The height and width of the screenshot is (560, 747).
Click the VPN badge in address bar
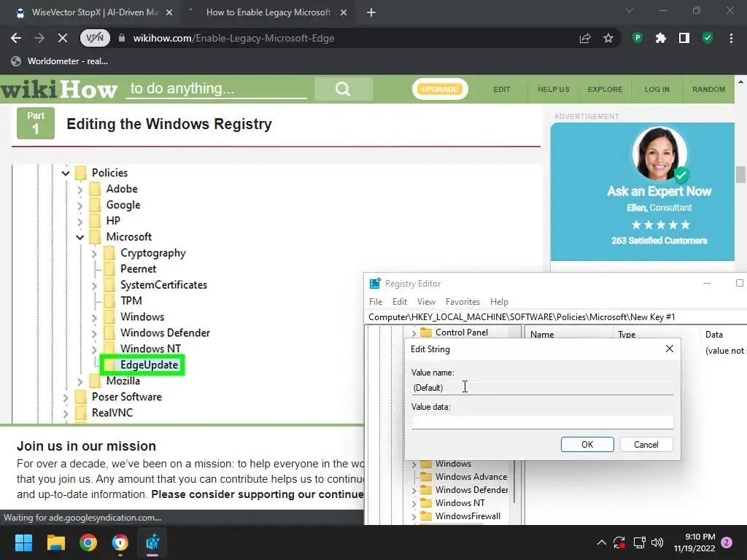(95, 38)
